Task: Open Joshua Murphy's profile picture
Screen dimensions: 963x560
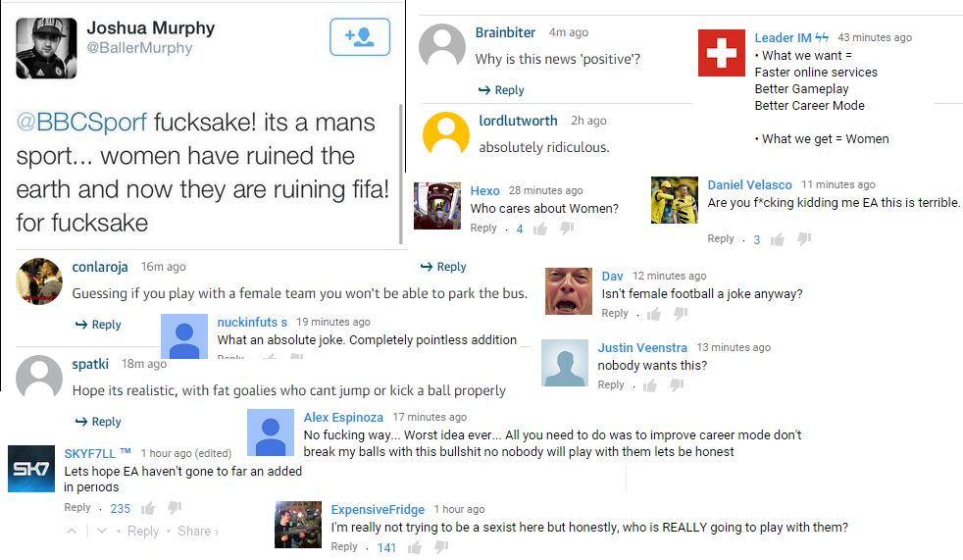Action: coord(46,48)
